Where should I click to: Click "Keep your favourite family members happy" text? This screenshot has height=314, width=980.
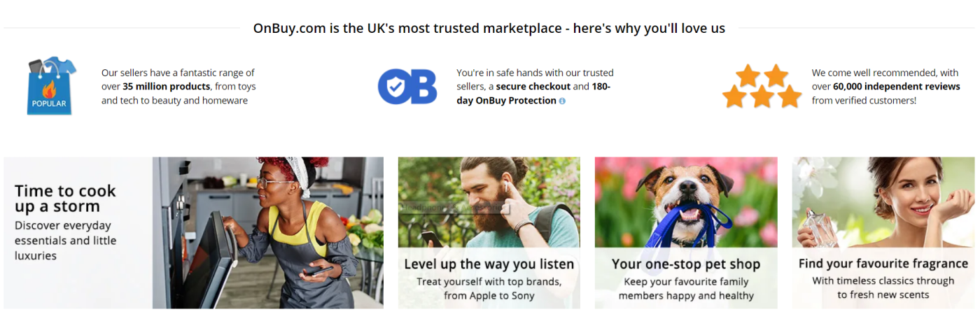coord(686,282)
